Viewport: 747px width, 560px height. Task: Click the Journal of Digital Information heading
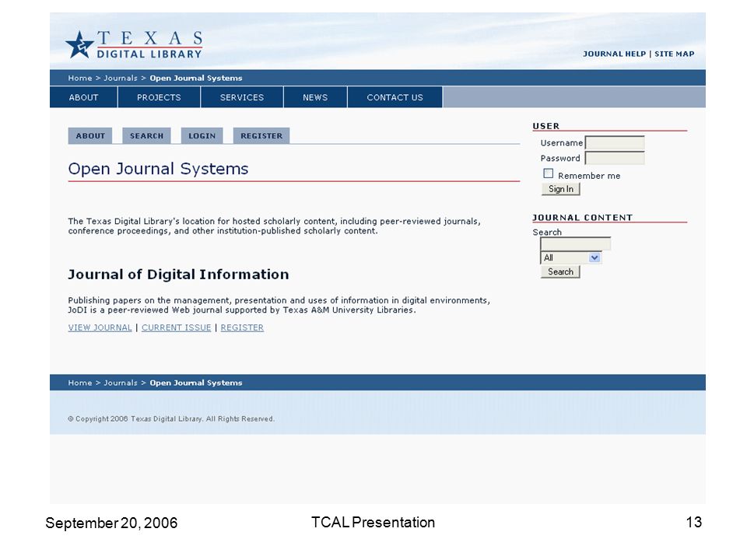[x=178, y=275]
